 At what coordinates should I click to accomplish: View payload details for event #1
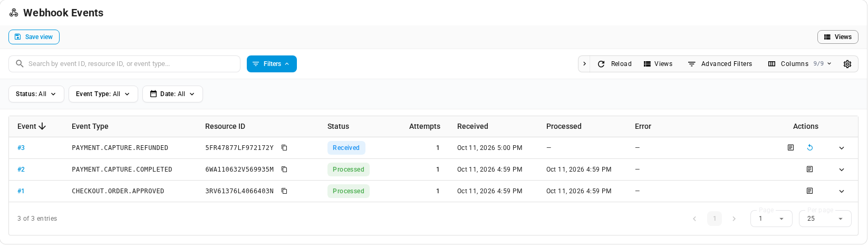click(809, 191)
